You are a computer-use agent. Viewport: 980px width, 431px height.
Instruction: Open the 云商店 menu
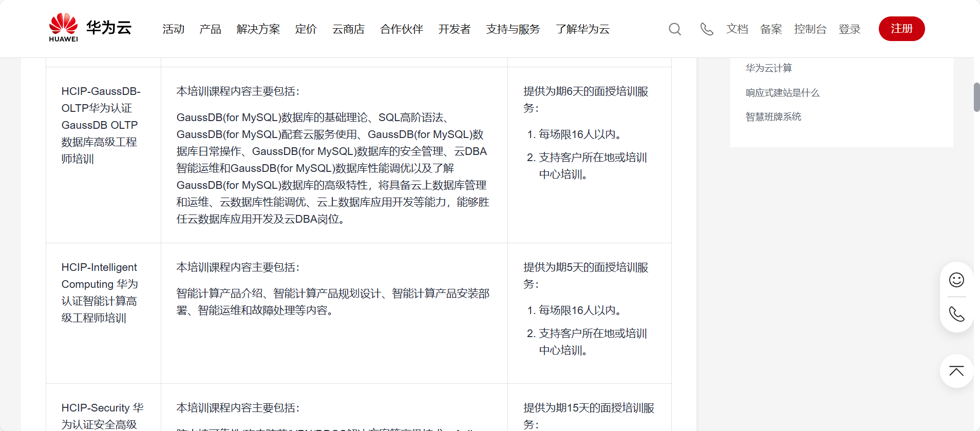pos(348,29)
